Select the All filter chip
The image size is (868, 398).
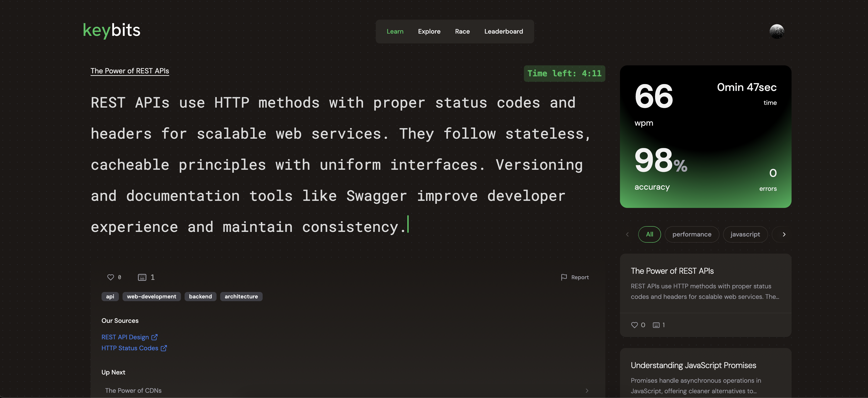(x=649, y=234)
